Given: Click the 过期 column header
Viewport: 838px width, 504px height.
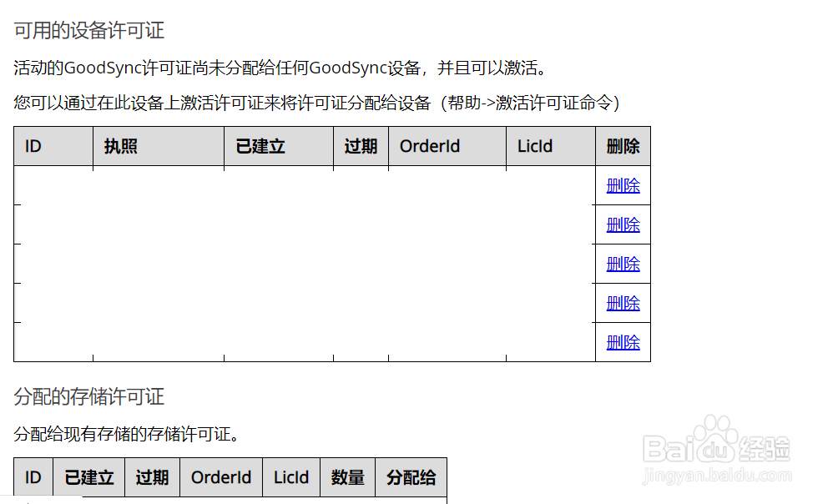Looking at the screenshot, I should click(360, 146).
